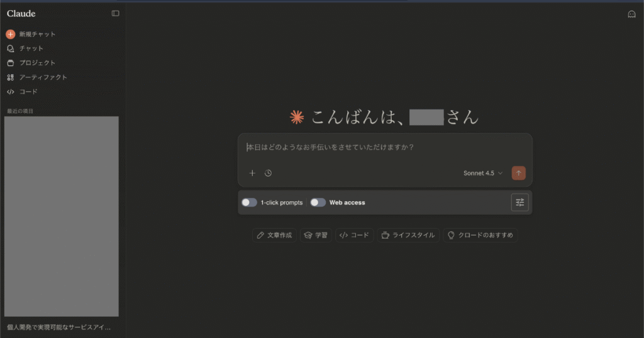The width and height of the screenshot is (644, 338).
Task: Click the クロードのおすすめ chip
Action: (x=480, y=235)
